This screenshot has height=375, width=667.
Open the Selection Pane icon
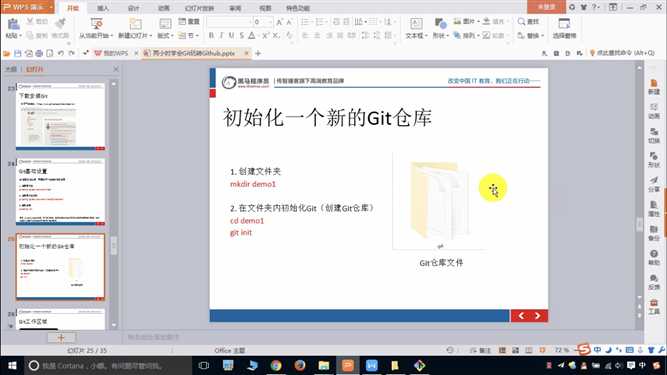click(564, 23)
